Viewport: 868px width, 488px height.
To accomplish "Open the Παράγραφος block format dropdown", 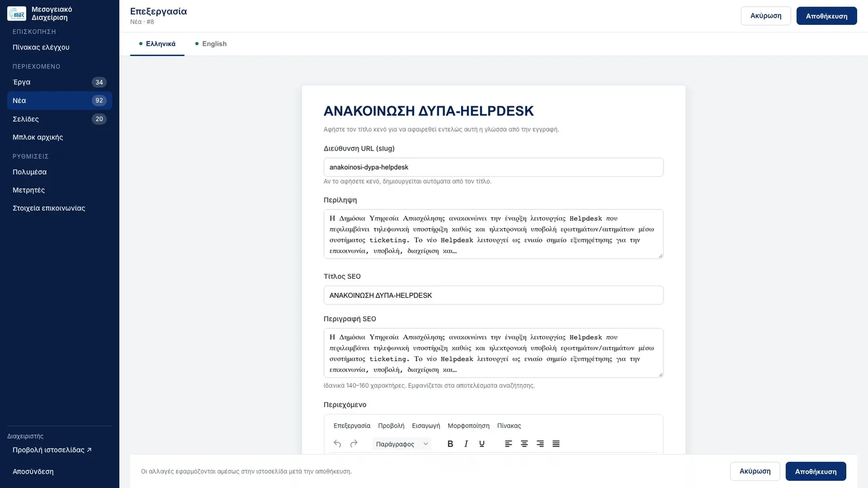I will coord(401,444).
